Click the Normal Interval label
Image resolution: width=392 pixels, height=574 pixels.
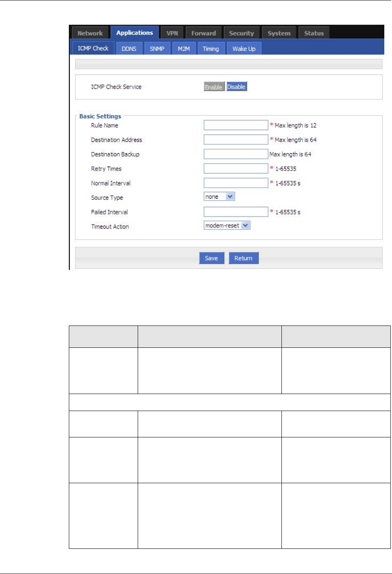[111, 183]
